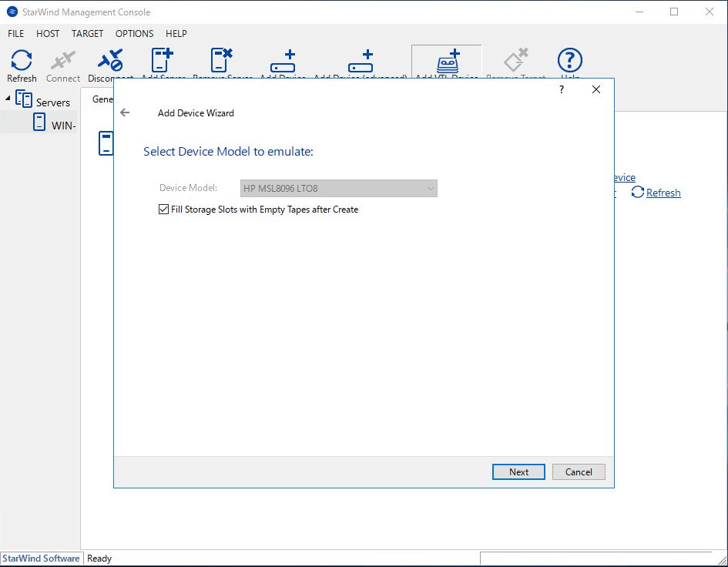
Task: Go back with the wizard arrow
Action: 125,112
